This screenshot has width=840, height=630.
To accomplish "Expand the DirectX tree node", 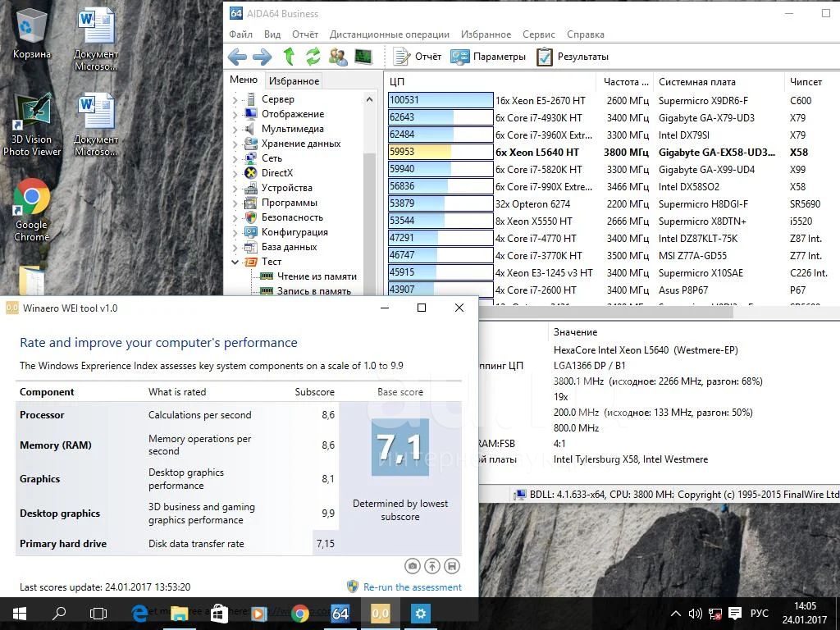I will pyautogui.click(x=235, y=173).
